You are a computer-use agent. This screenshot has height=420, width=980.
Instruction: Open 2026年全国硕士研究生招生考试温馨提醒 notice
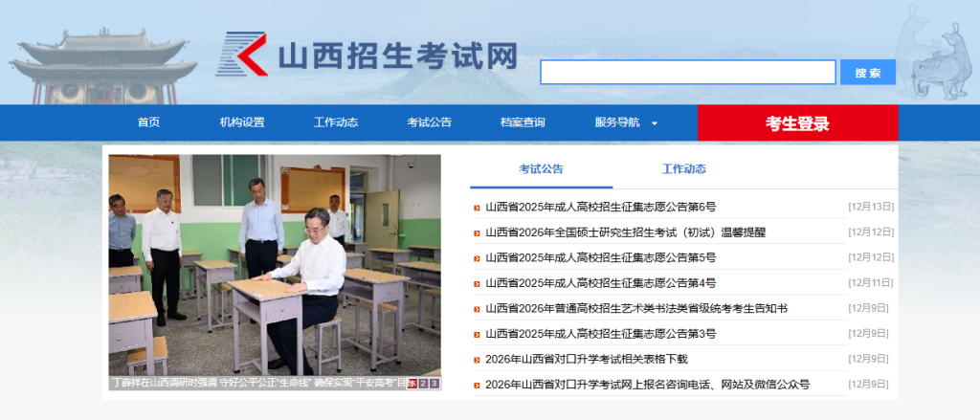626,232
